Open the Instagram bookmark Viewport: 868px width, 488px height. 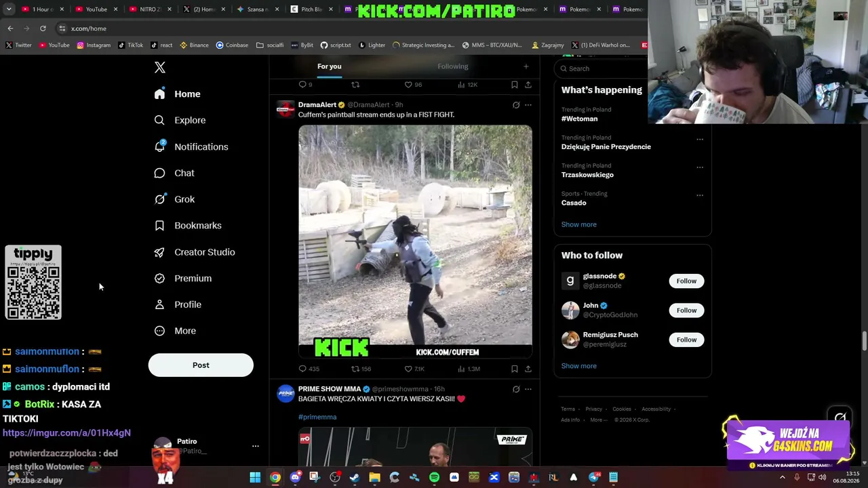[94, 45]
